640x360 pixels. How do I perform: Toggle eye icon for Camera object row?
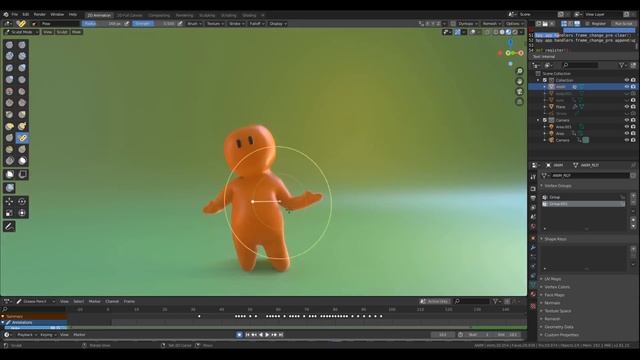pos(627,140)
